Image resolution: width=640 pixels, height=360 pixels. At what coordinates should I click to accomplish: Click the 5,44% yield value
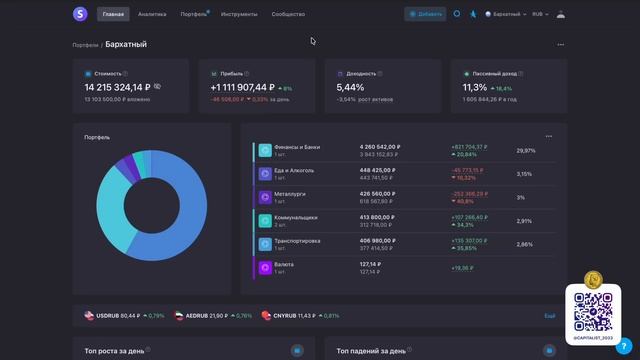tap(350, 87)
